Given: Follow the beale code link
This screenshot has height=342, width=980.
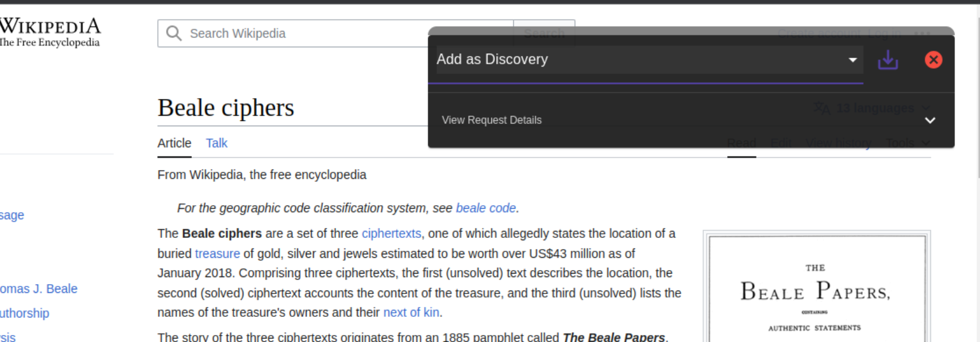Looking at the screenshot, I should coord(486,208).
